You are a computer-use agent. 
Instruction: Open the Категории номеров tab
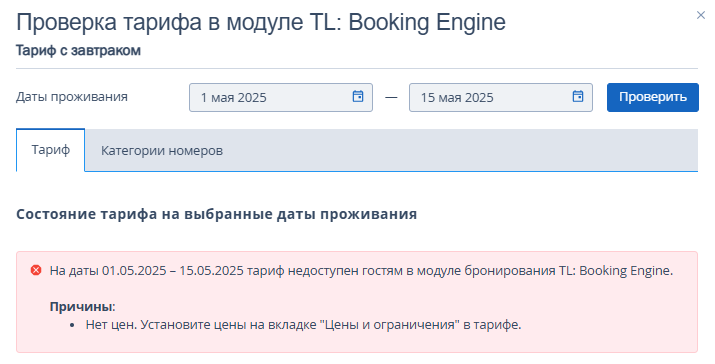162,151
